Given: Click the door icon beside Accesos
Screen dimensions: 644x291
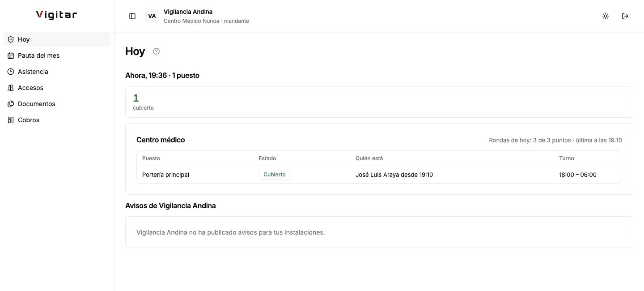Looking at the screenshot, I should (11, 88).
